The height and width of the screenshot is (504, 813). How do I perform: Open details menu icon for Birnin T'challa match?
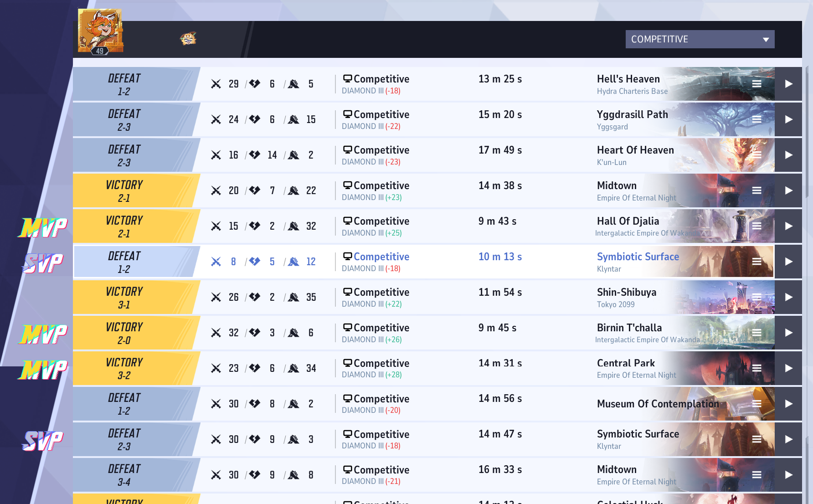(x=756, y=333)
